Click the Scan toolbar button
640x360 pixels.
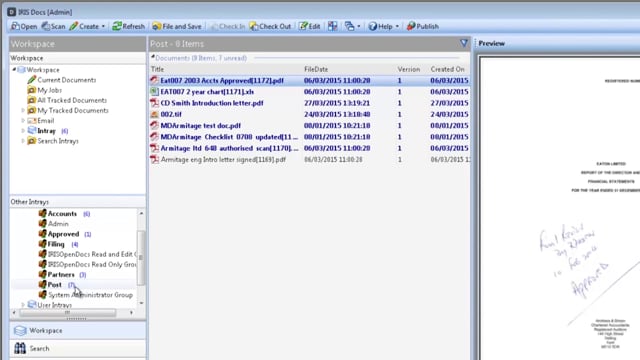[53, 27]
